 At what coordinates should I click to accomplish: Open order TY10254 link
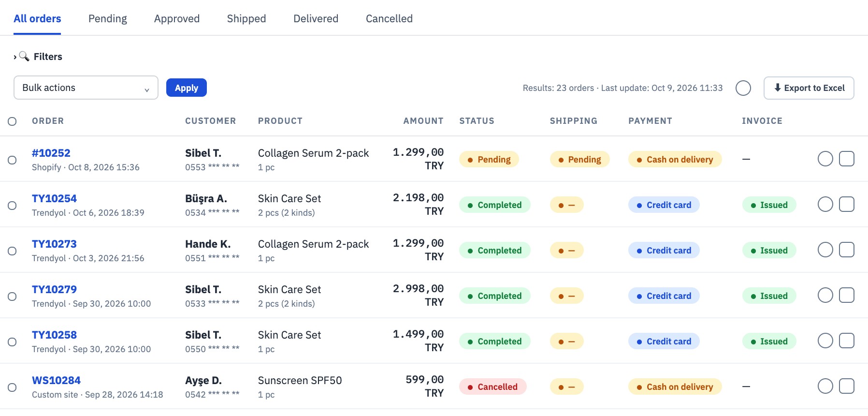tap(54, 198)
